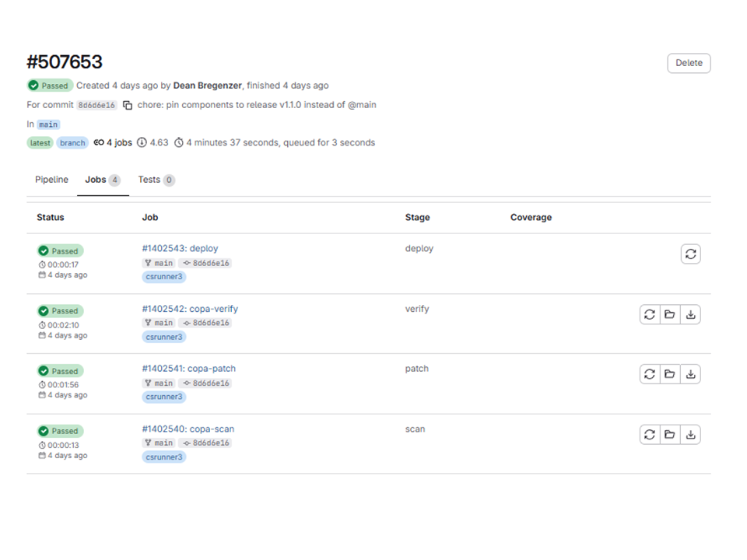Click the 4.63 compute minutes value
This screenshot has width=747, height=560.
coord(159,142)
